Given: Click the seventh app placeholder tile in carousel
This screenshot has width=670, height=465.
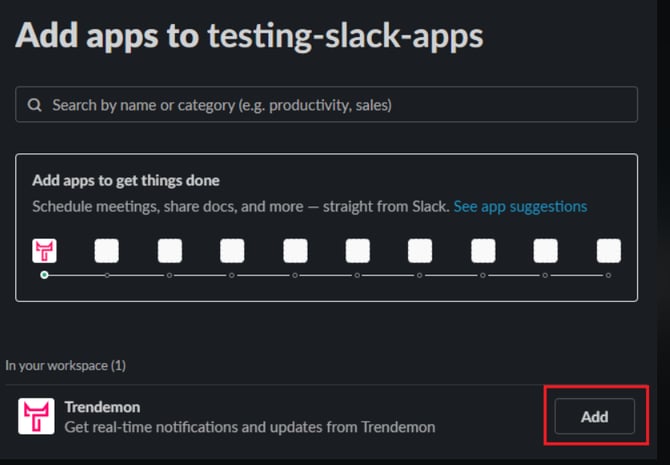Looking at the screenshot, I should (x=420, y=251).
